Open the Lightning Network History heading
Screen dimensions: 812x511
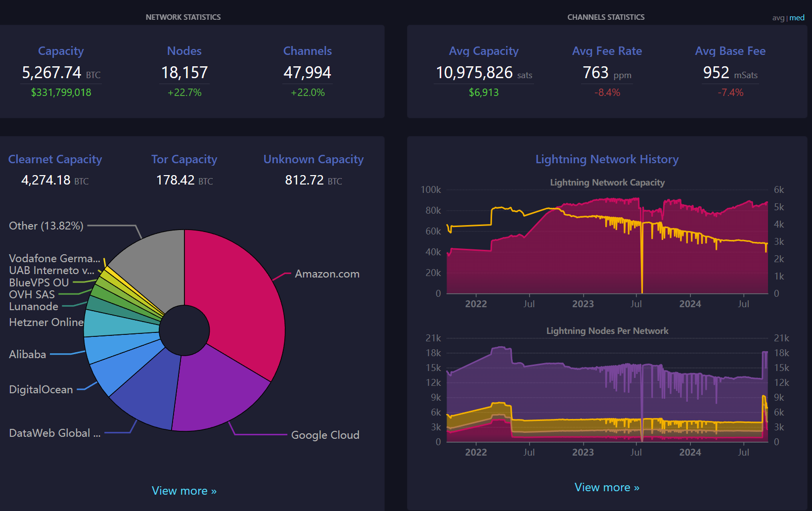[607, 159]
